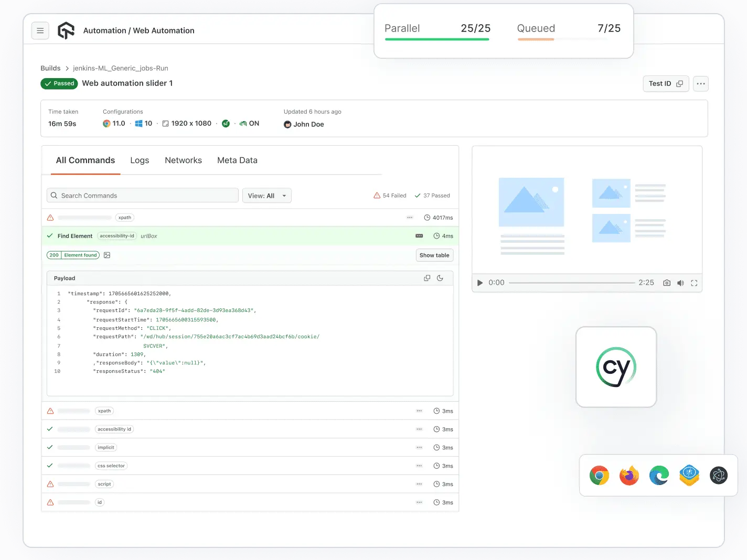Click the Show table button
Screen dimensions: 747x560
434,255
